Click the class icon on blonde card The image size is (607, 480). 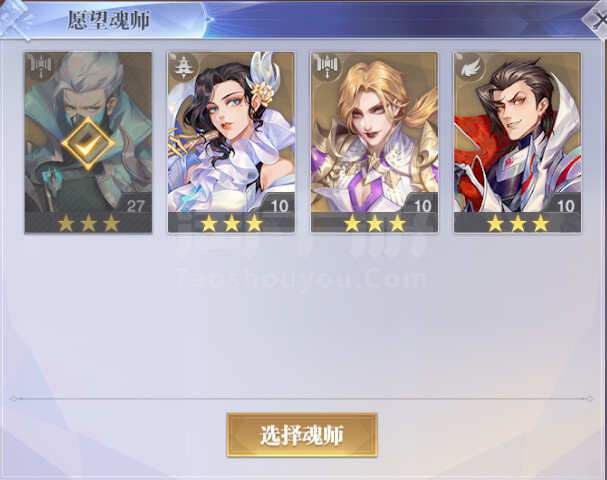click(x=326, y=67)
